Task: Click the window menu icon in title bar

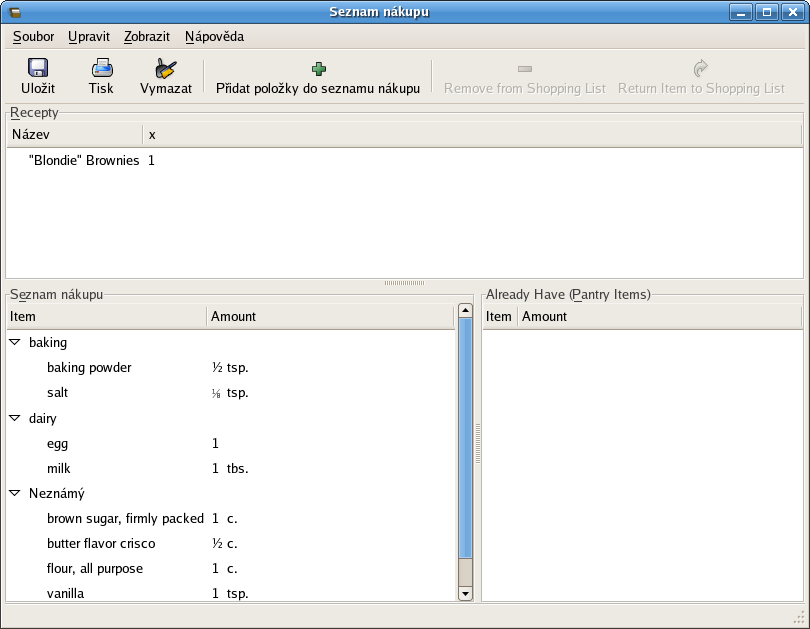Action: [15, 12]
